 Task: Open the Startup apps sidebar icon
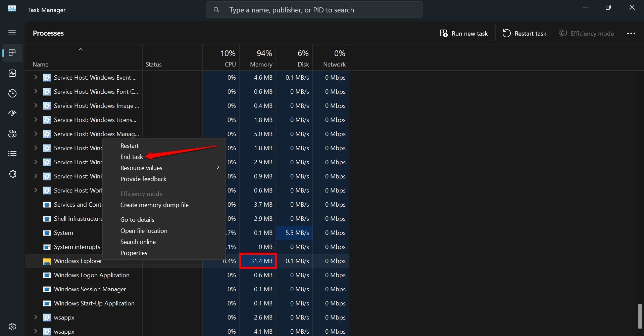pyautogui.click(x=12, y=114)
